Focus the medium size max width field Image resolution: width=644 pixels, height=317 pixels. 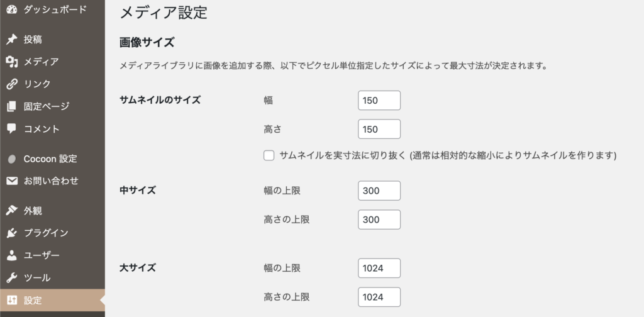click(x=379, y=191)
